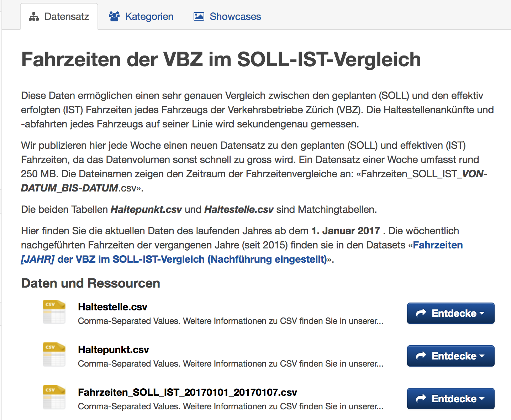Click the Fahrzeiten_SOLL_IST_20170101_20170107.csv file icon
The width and height of the screenshot is (511, 420).
[54, 397]
